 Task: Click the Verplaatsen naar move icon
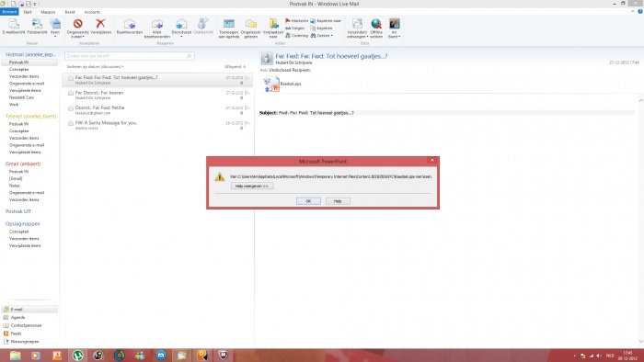tap(273, 24)
